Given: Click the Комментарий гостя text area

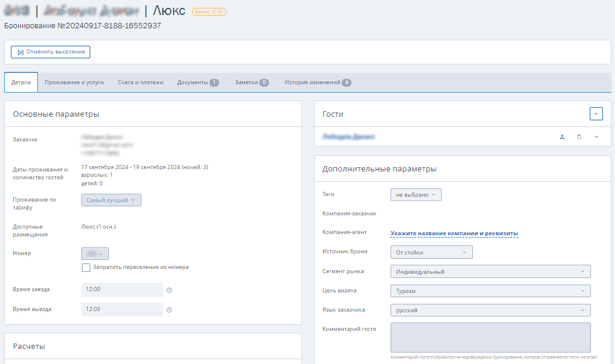Looking at the screenshot, I should pyautogui.click(x=490, y=338).
